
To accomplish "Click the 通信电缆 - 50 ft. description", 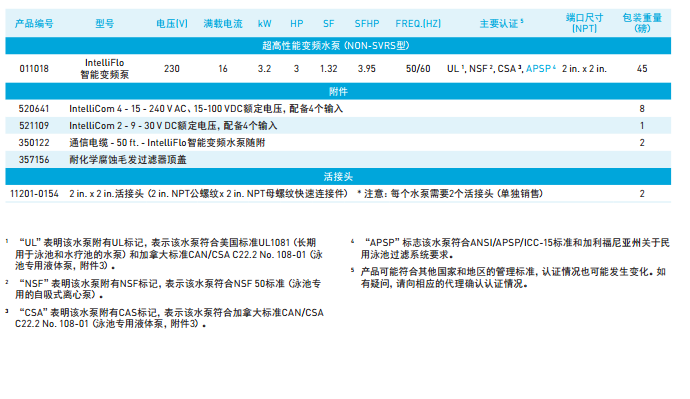I will click(167, 143).
